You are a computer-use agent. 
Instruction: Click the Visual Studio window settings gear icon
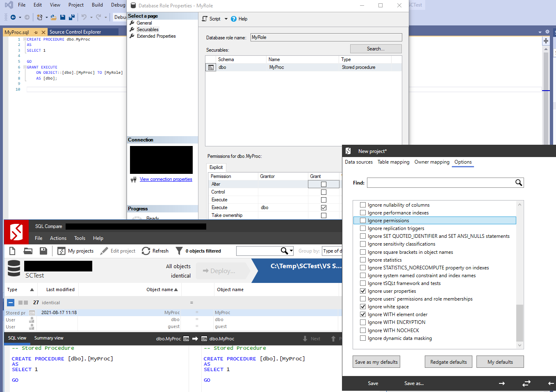pyautogui.click(x=547, y=32)
